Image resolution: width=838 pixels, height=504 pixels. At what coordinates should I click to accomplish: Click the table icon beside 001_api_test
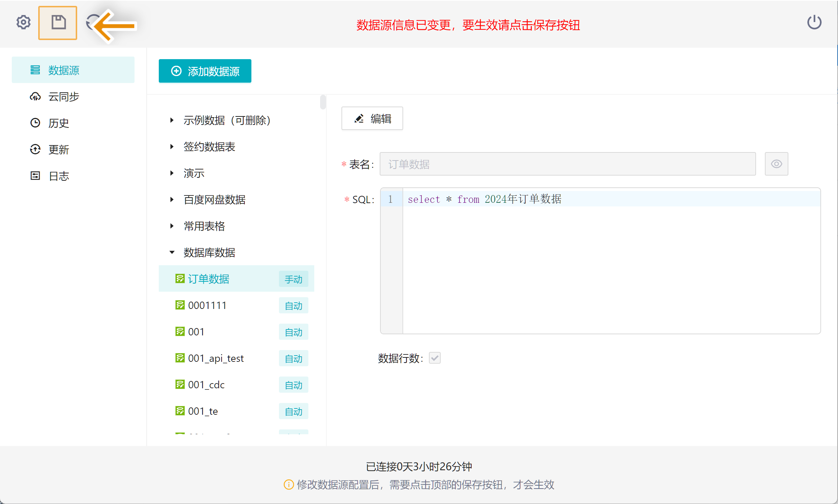(180, 358)
